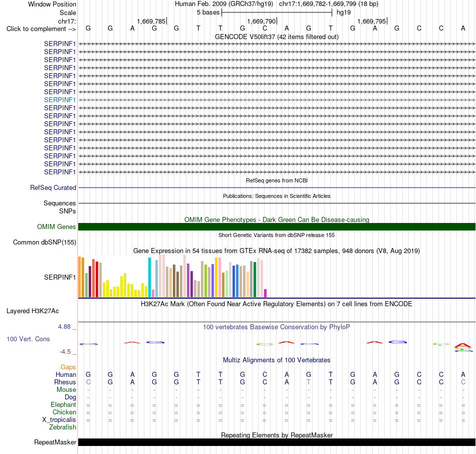Open 'Short Genetic Variants from dbSNP release 155' title
Image resolution: width=476 pixels, height=454 pixels.
277,235
